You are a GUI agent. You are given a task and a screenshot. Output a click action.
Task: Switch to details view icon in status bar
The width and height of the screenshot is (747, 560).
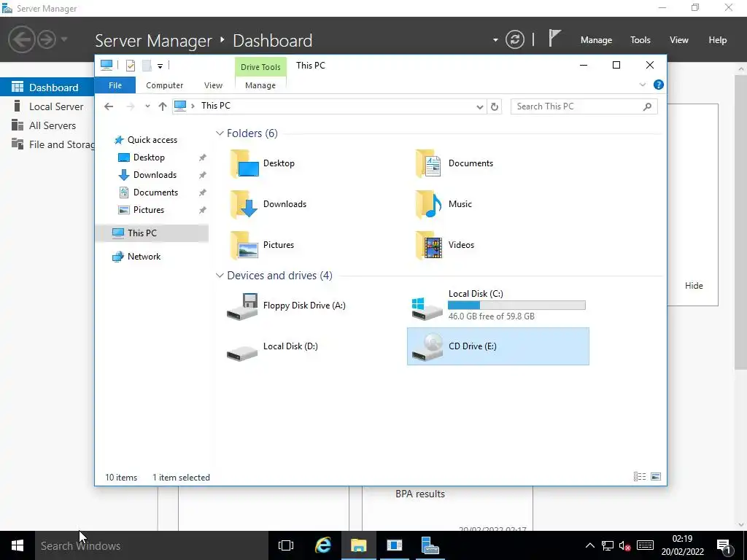tap(640, 477)
